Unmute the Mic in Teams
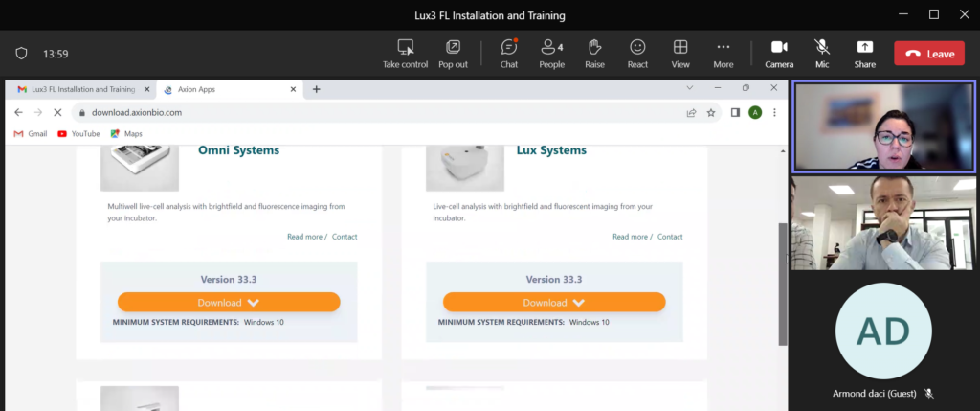Viewport: 980px width, 411px height. pyautogui.click(x=822, y=54)
